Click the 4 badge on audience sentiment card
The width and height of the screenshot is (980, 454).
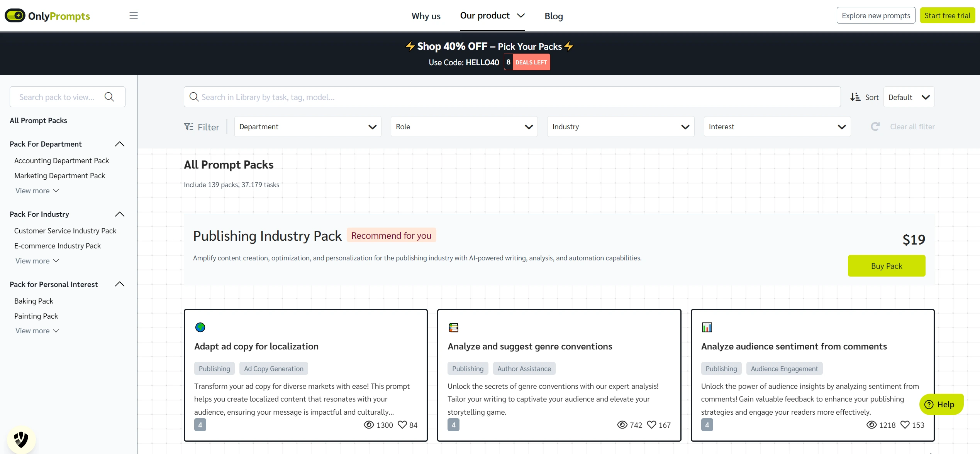tap(707, 425)
